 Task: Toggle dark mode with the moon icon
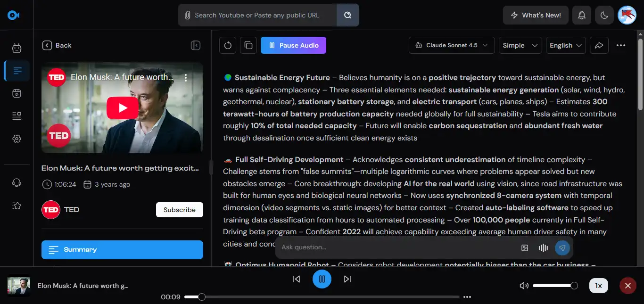click(x=604, y=15)
